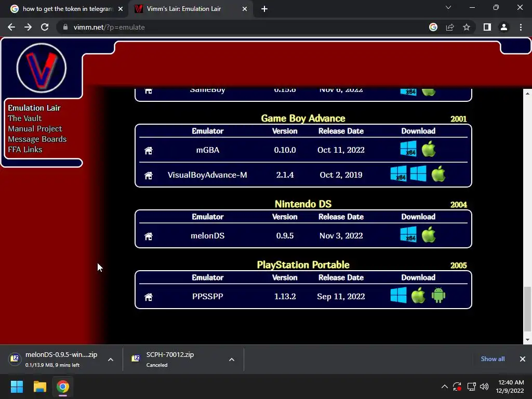Screen dimensions: 532x399
Task: Open the melonDS homepage house icon
Action: [x=148, y=236]
